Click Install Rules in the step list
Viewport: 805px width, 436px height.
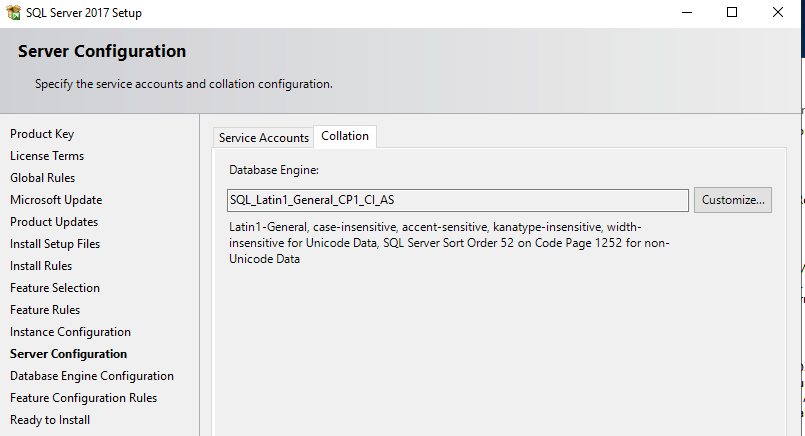pos(41,266)
